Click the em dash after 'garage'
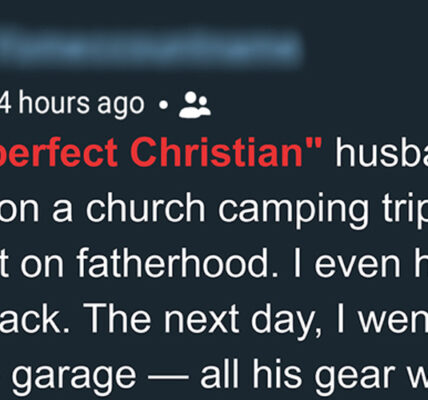 click(168, 377)
